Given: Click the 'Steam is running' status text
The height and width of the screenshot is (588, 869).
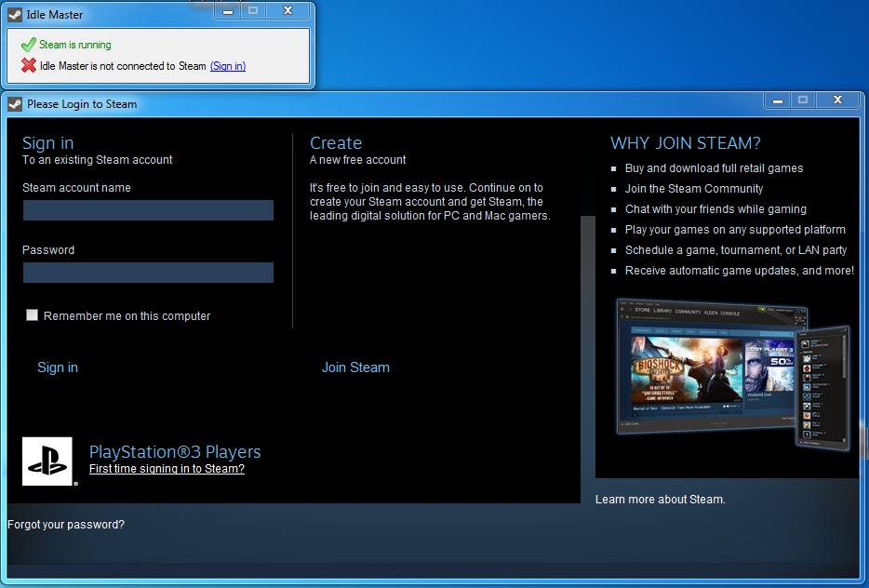Looking at the screenshot, I should [74, 45].
